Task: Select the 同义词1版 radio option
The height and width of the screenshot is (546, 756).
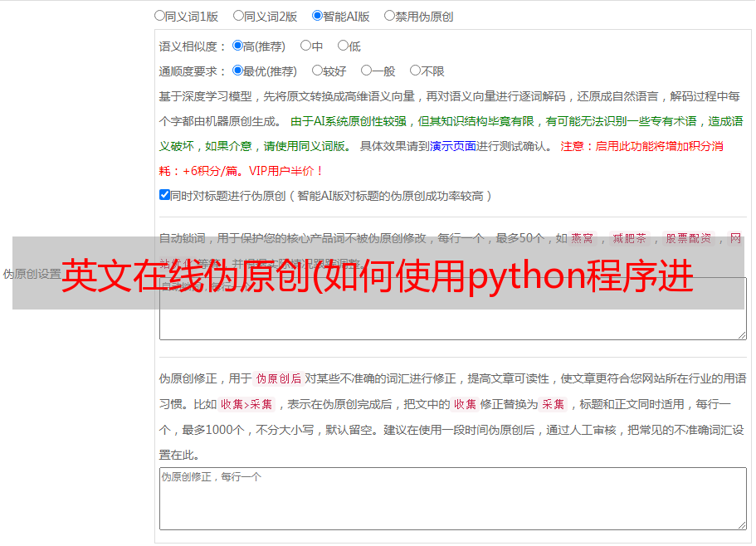Action: [159, 16]
